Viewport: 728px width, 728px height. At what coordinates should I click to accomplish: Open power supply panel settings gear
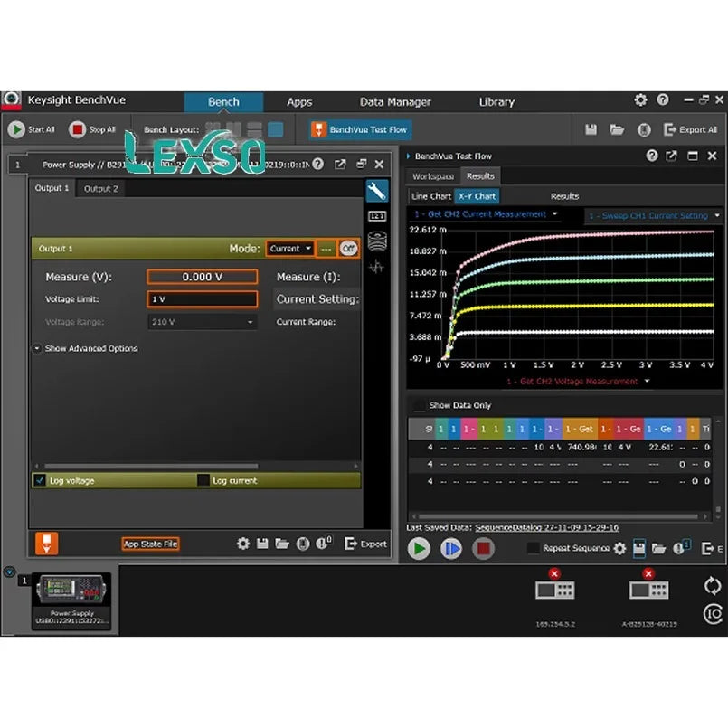tap(243, 544)
